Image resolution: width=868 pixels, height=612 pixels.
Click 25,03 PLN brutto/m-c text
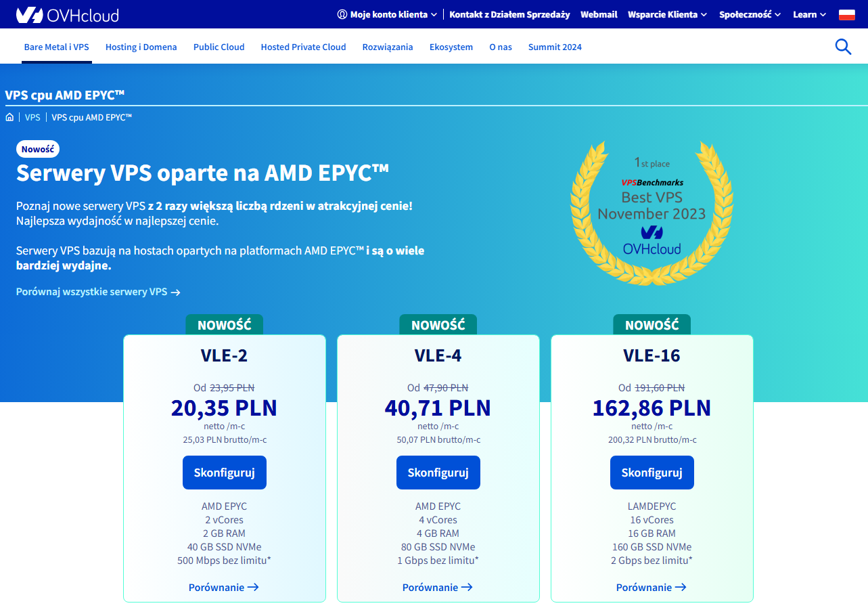pos(225,440)
